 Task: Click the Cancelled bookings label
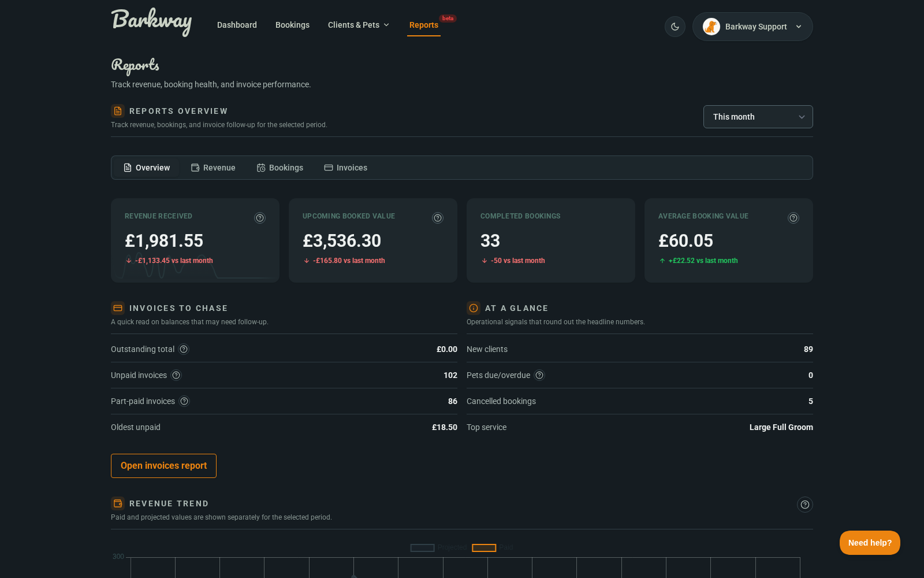click(x=501, y=401)
